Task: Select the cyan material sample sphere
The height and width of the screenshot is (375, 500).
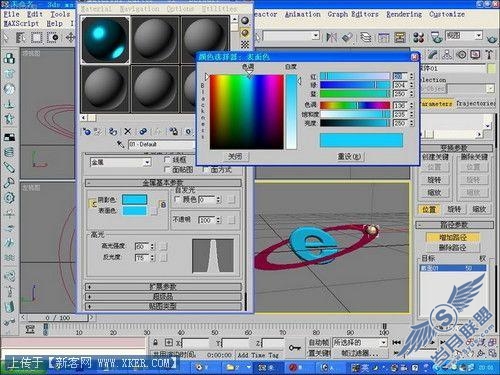Action: point(105,40)
